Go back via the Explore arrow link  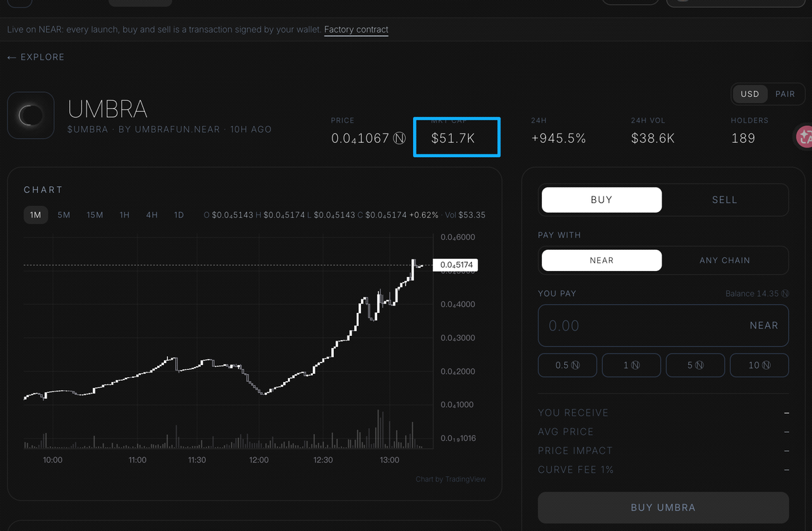point(36,57)
